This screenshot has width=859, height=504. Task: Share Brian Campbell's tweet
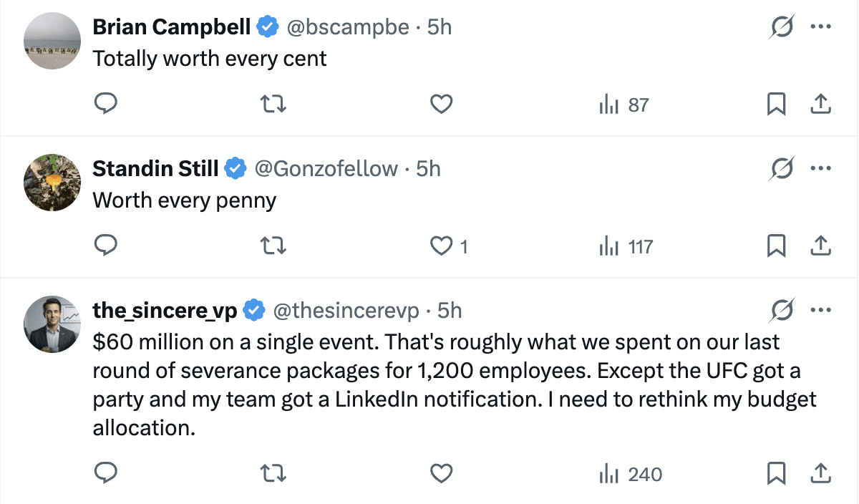pyautogui.click(x=820, y=105)
